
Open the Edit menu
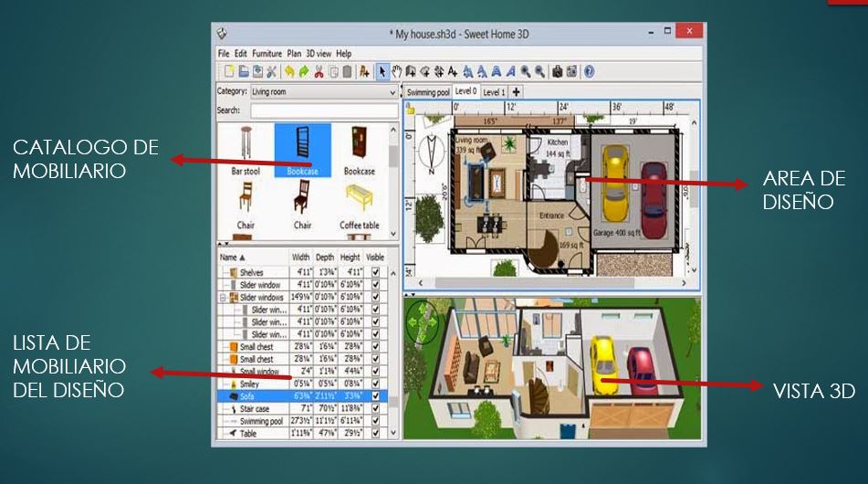click(x=241, y=54)
